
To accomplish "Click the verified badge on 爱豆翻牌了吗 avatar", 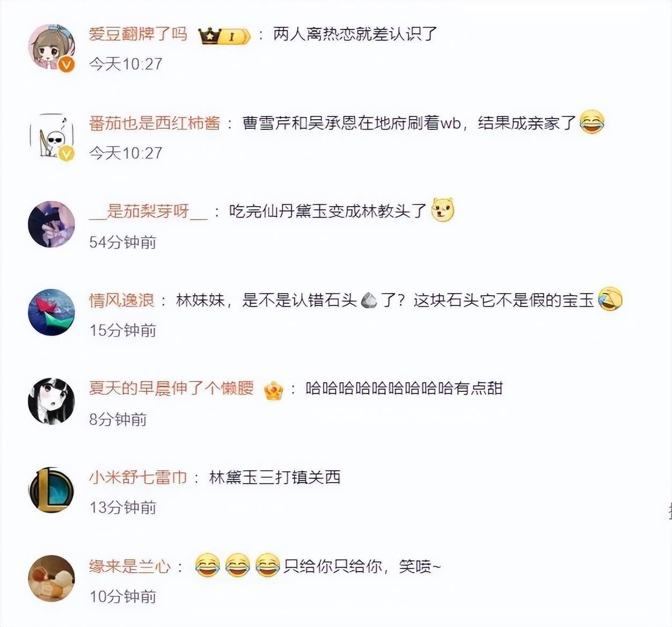I will [66, 65].
